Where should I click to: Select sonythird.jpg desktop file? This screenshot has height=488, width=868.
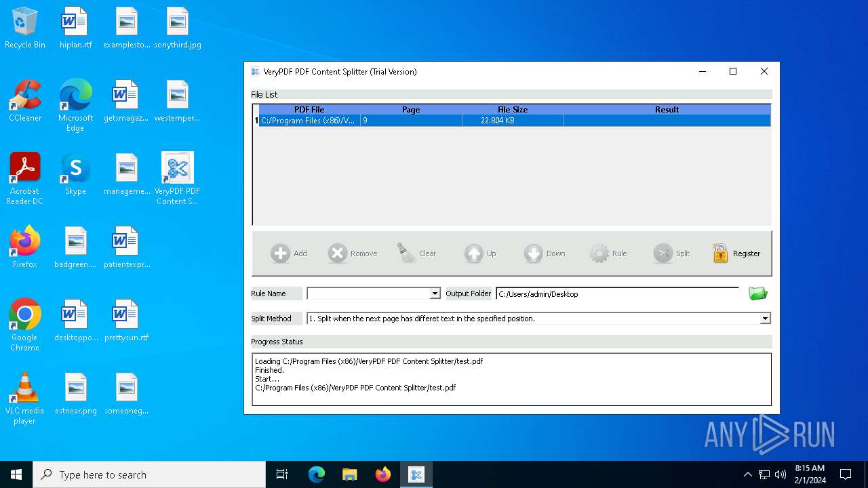(178, 28)
